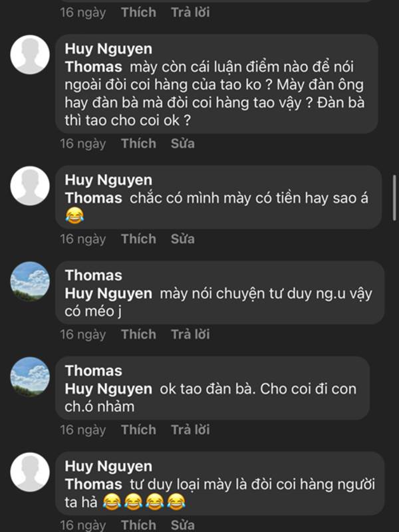Click Trả lời under the 'ok tao đàn bà' comment
Screen dimensions: 399x532
(x=190, y=430)
